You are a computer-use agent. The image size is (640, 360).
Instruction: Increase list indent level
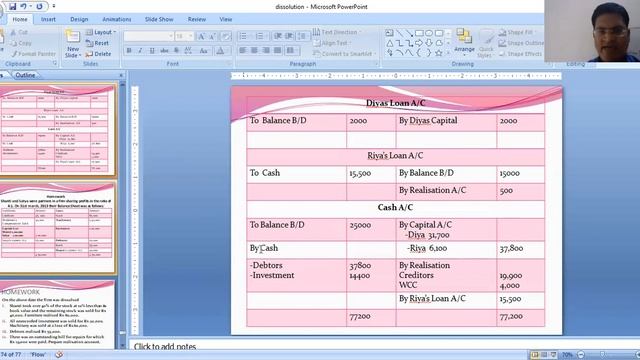[289, 36]
